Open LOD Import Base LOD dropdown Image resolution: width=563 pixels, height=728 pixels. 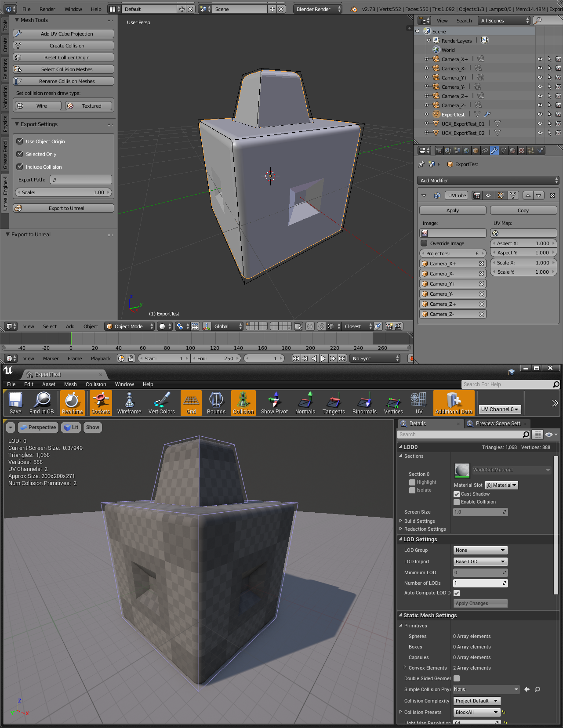[480, 561]
